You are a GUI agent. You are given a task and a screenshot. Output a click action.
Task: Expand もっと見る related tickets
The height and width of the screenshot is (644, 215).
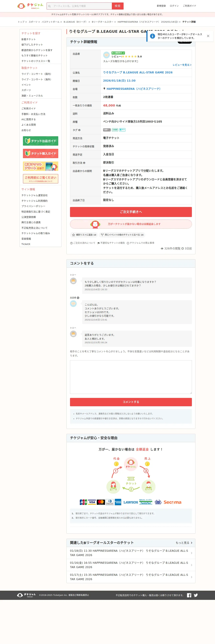[x=184, y=543]
